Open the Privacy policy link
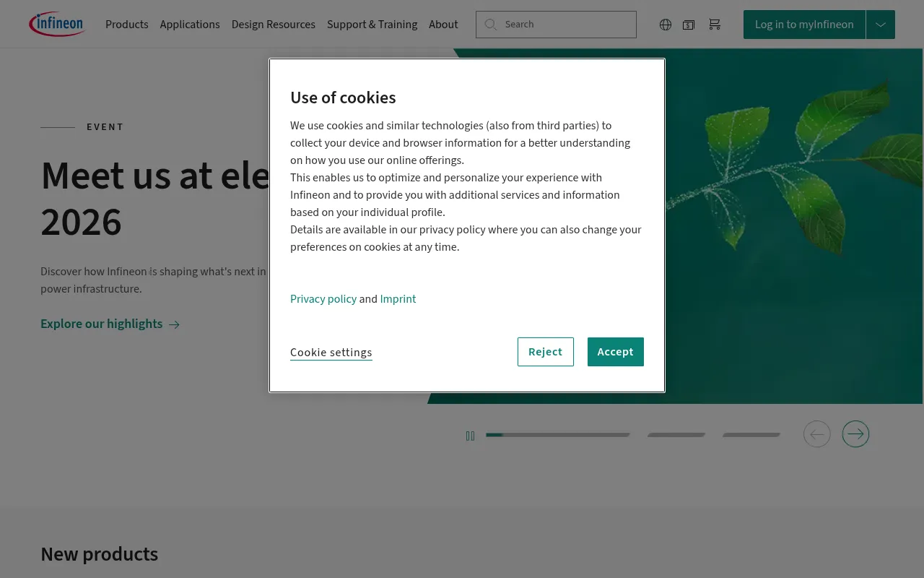The width and height of the screenshot is (924, 578). coord(323,299)
